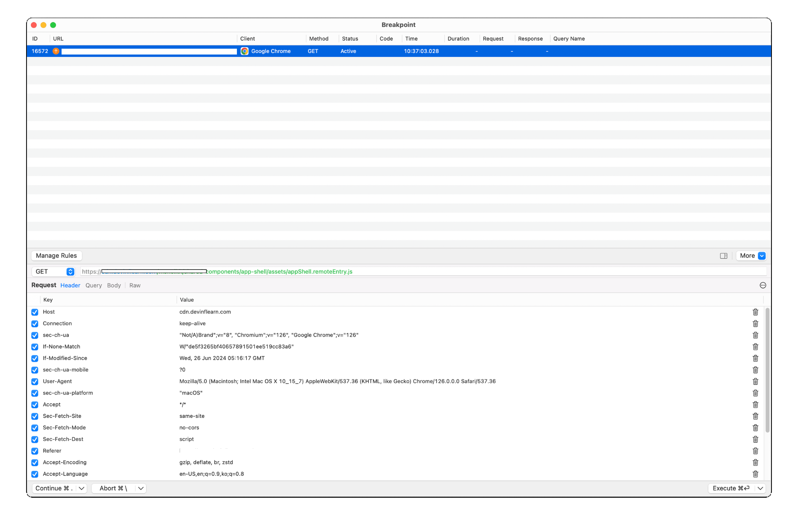Click the request URL input field
This screenshot has height=532, width=798.
click(x=468, y=272)
